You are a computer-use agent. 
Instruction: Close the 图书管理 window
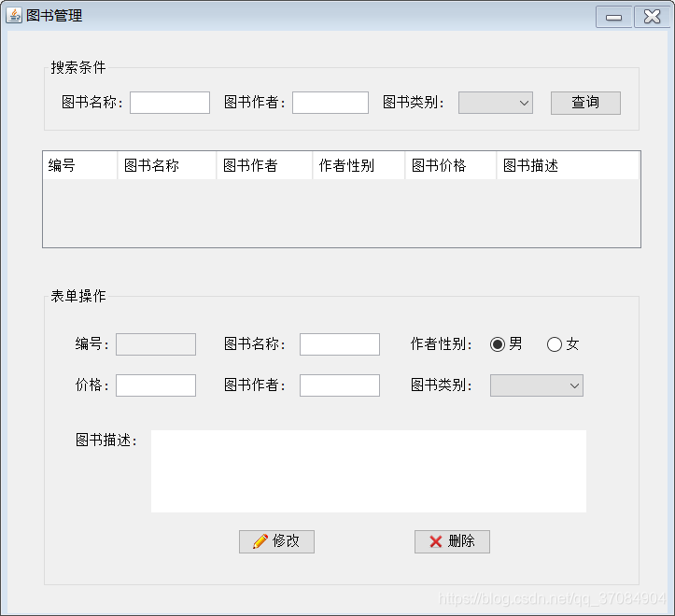coord(653,17)
